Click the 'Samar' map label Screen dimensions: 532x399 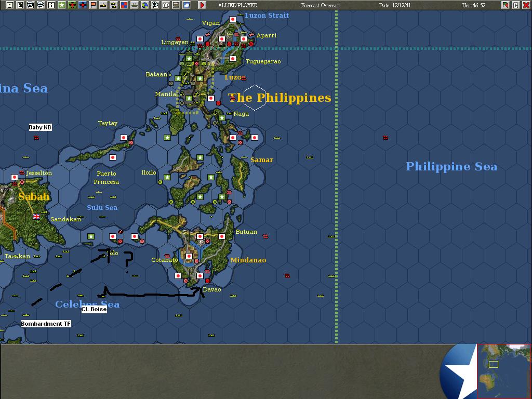point(262,160)
